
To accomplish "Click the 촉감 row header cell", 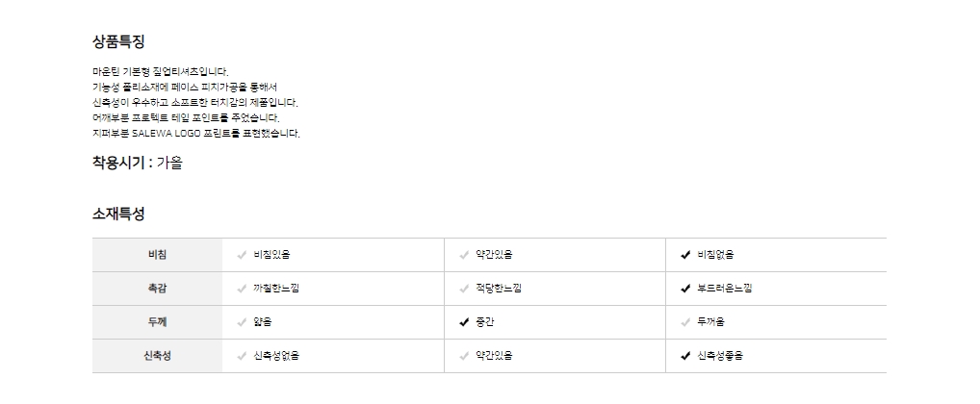I will click(x=157, y=289).
